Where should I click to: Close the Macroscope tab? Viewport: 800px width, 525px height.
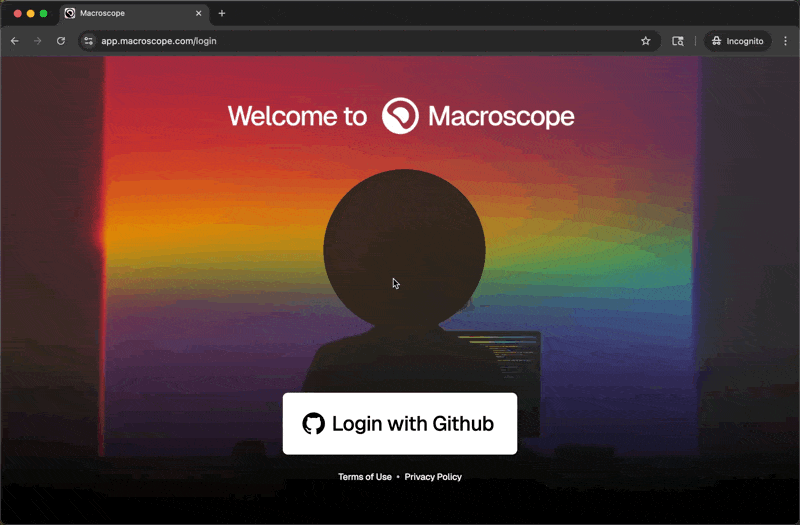click(x=198, y=13)
